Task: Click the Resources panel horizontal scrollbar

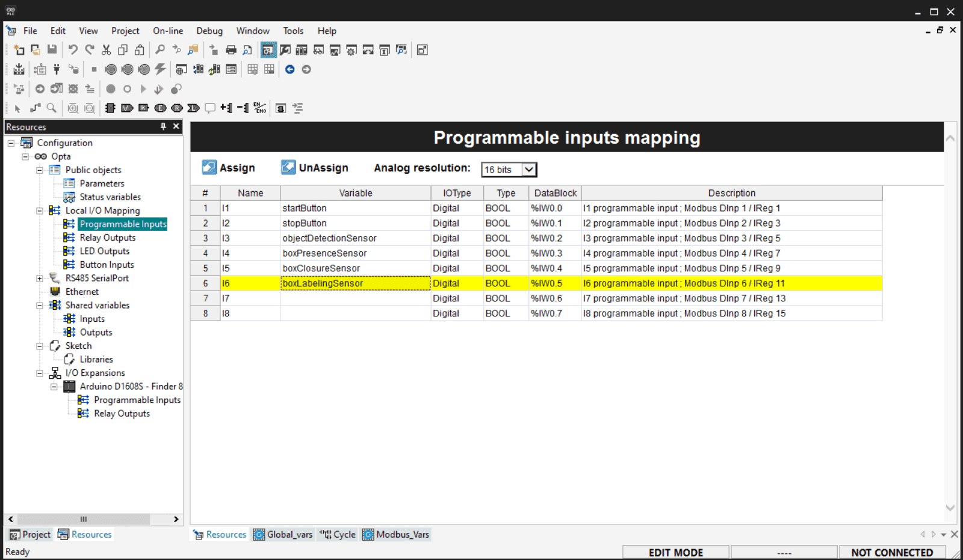Action: point(84,519)
